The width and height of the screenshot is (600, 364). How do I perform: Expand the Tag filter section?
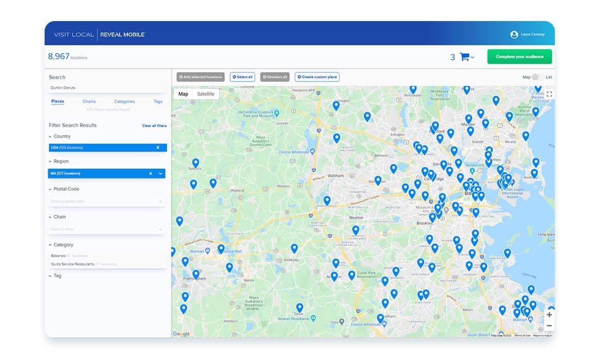[x=50, y=276]
